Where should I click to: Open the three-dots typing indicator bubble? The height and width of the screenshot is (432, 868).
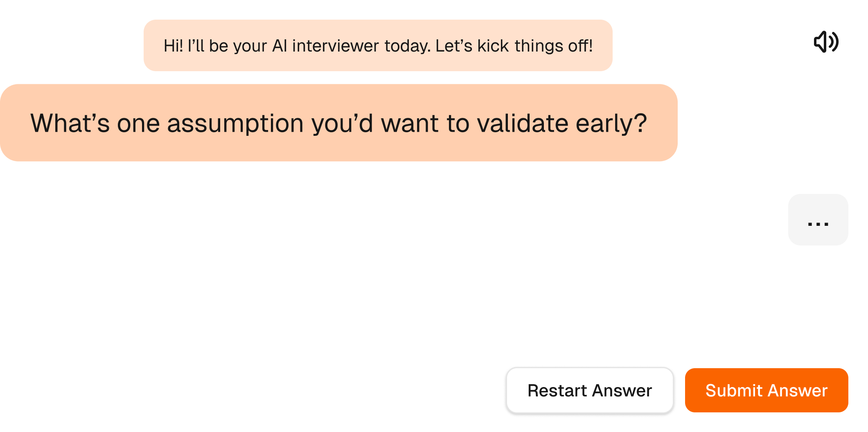click(818, 220)
